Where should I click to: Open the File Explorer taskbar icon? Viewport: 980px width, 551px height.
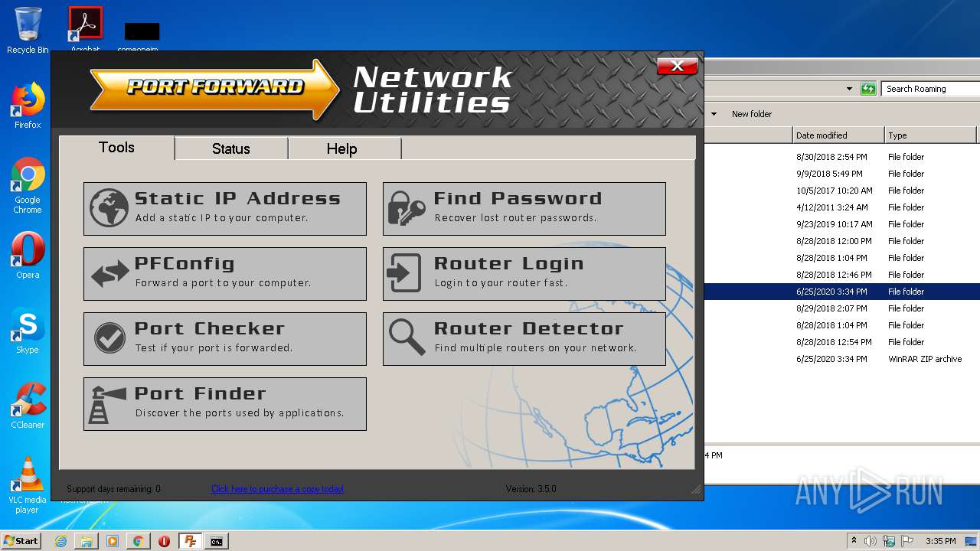coord(87,541)
